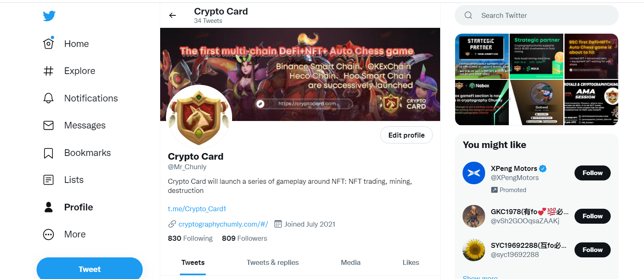Open Lists using the list icon
This screenshot has width=644, height=279.
[49, 180]
